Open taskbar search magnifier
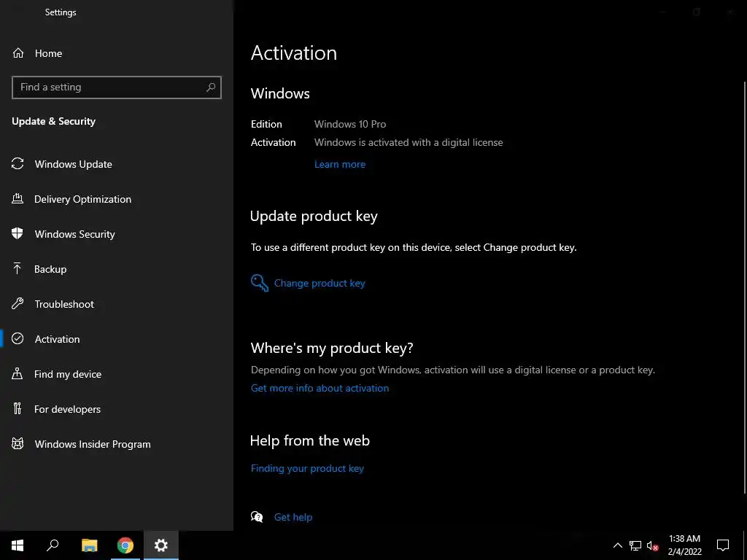Viewport: 747px width, 560px height. 53,545
